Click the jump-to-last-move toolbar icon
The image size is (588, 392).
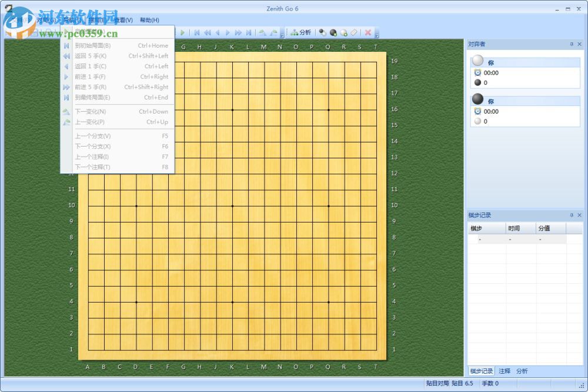click(249, 32)
